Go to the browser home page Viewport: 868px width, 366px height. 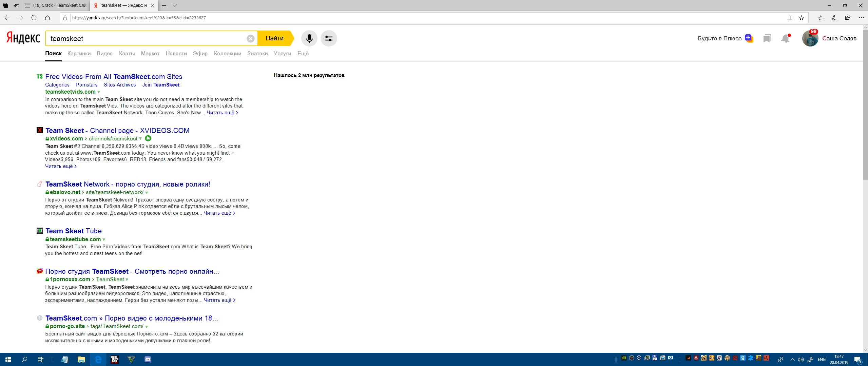pos(47,18)
